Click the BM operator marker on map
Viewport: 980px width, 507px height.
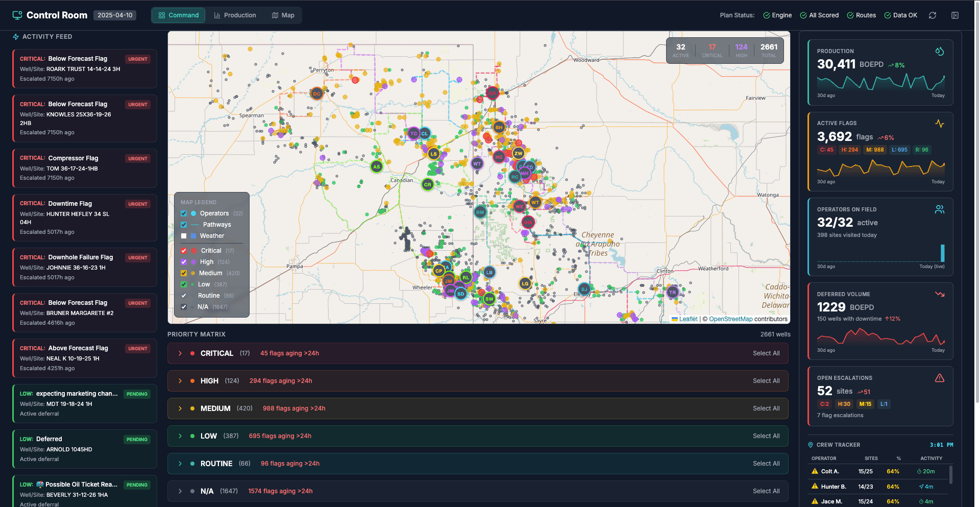click(x=480, y=212)
